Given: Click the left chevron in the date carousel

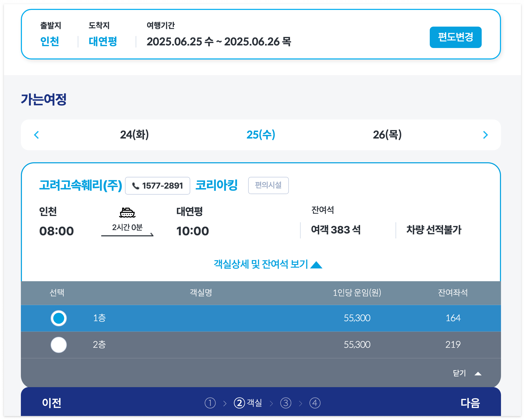Looking at the screenshot, I should 37,135.
